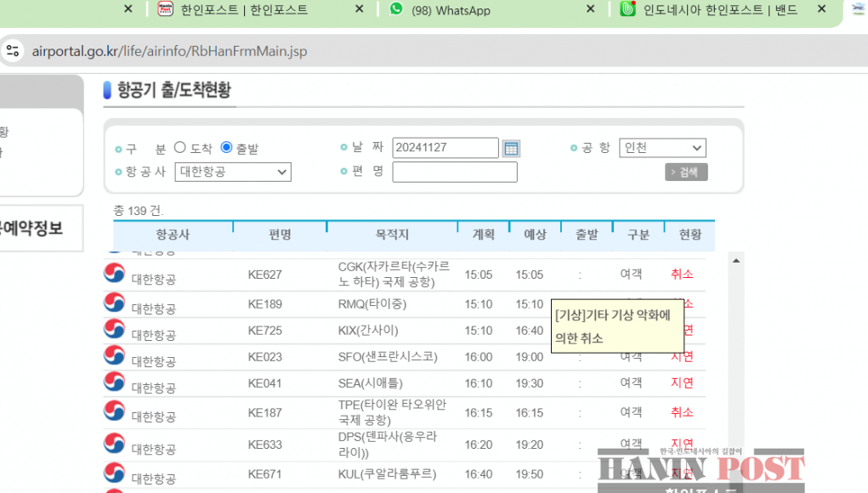Open the calendar date picker icon
This screenshot has width=868, height=493.
pyautogui.click(x=511, y=149)
